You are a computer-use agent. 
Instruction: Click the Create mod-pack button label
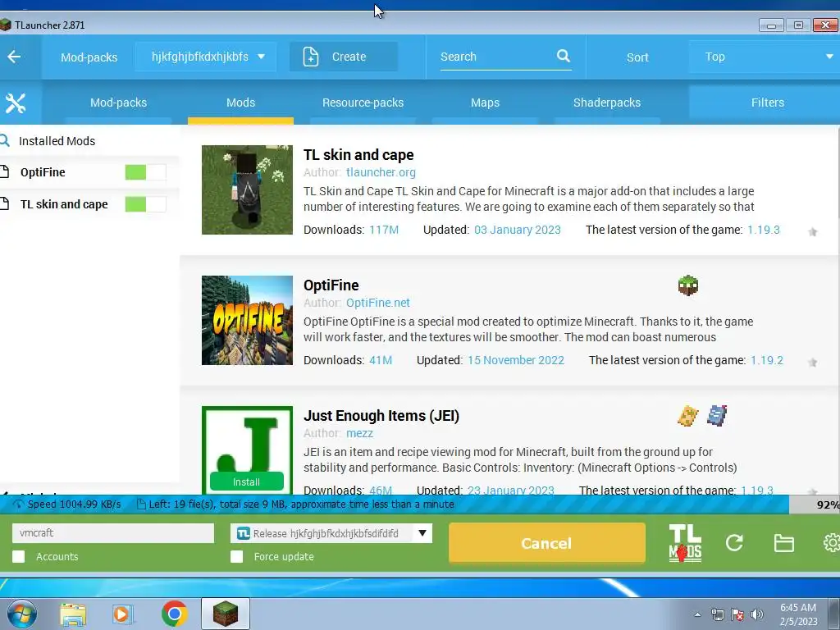click(349, 57)
